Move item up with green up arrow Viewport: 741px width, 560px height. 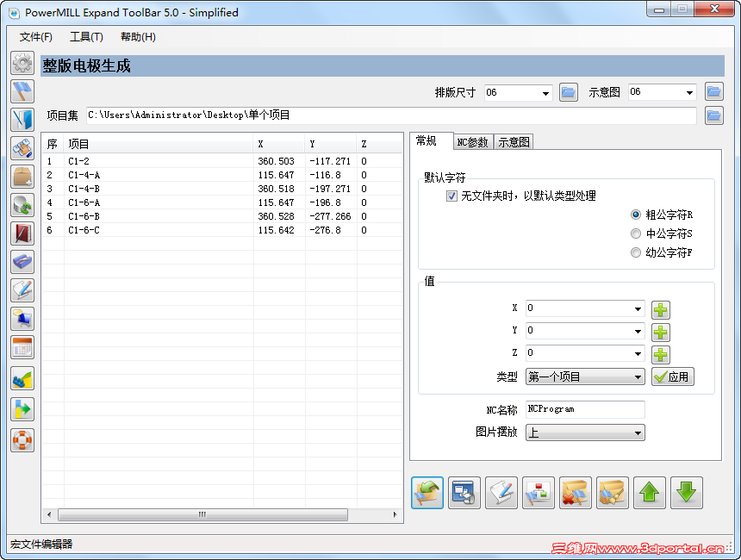point(650,493)
